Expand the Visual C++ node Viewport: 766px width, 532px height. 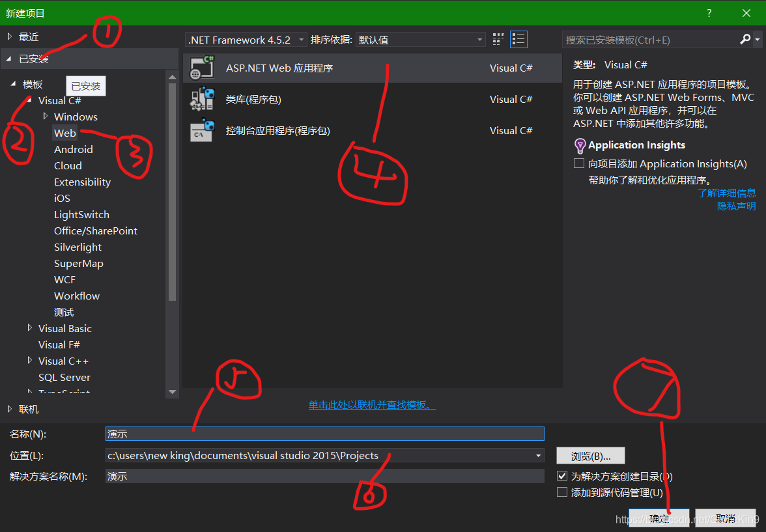30,361
